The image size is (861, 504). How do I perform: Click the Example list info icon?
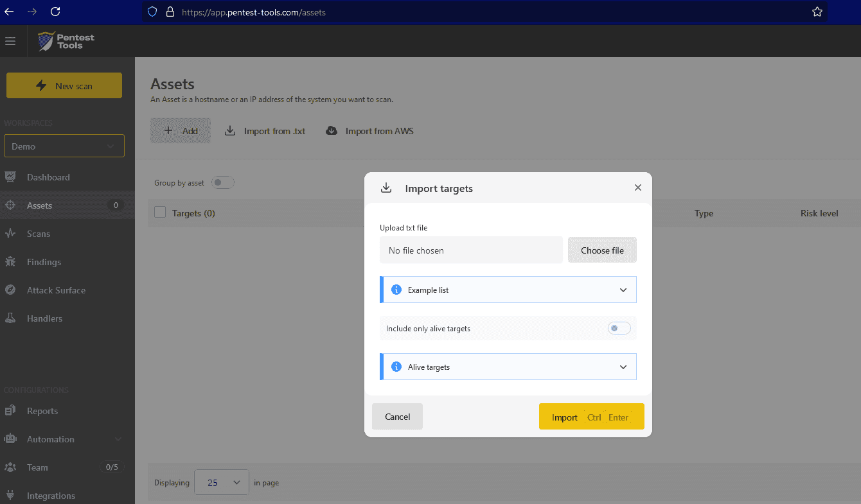[396, 290]
